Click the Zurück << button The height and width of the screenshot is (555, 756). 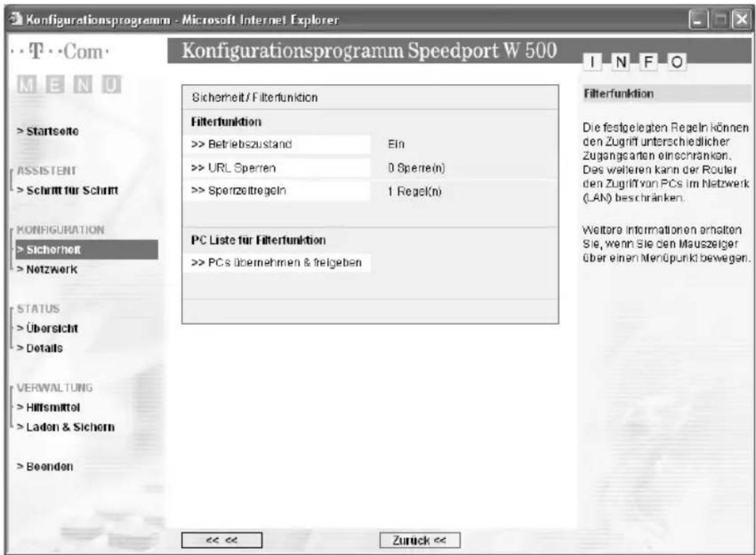pos(419,540)
